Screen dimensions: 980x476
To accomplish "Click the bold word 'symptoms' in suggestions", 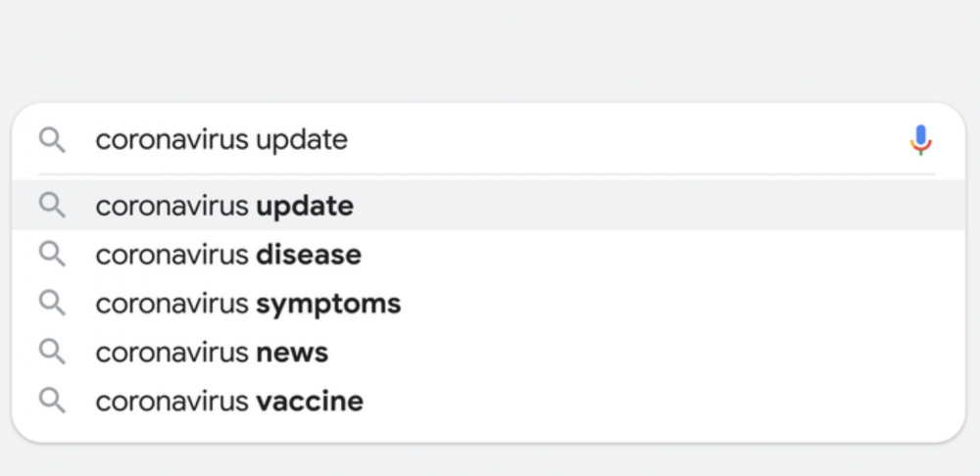I will tap(328, 305).
